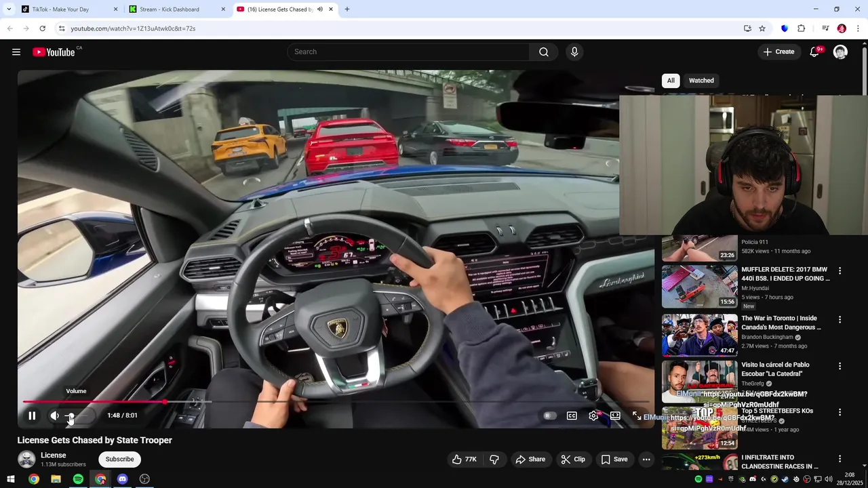Click the address bar URL
This screenshot has width=868, height=488.
pos(133,28)
